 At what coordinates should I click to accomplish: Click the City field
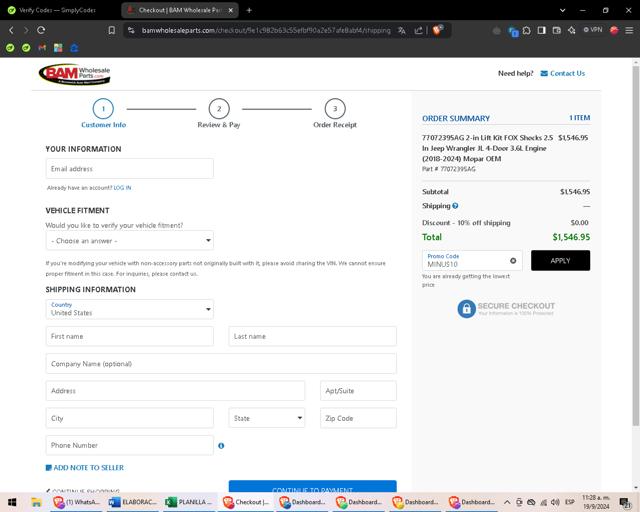[x=129, y=418]
